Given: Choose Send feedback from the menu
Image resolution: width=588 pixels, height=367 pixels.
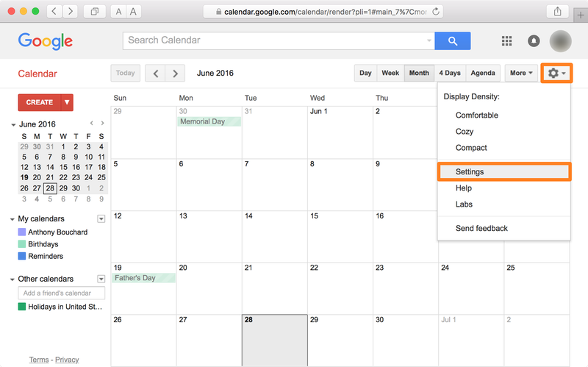Looking at the screenshot, I should [x=481, y=229].
